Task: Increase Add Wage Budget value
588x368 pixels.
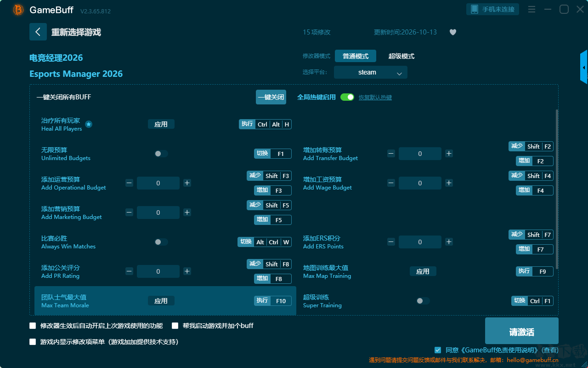Action: coord(449,183)
